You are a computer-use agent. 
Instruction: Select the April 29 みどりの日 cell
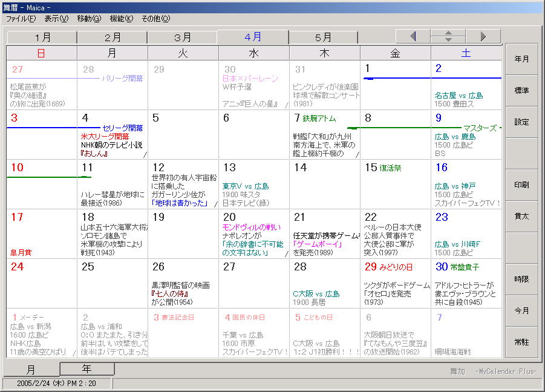coord(395,283)
